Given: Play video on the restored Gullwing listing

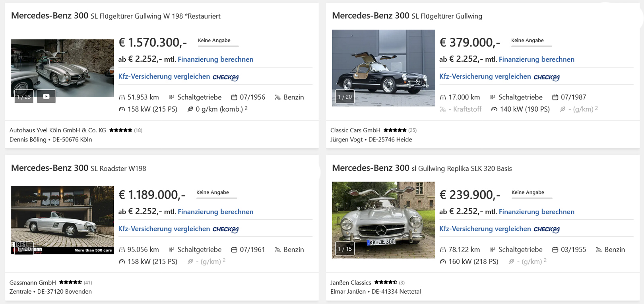Looking at the screenshot, I should (x=46, y=97).
